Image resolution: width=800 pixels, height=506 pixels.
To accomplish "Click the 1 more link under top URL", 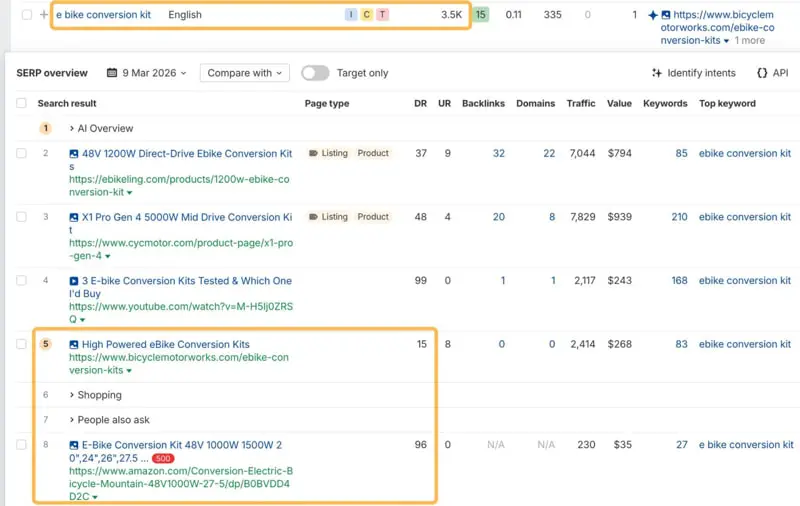I will (x=749, y=40).
